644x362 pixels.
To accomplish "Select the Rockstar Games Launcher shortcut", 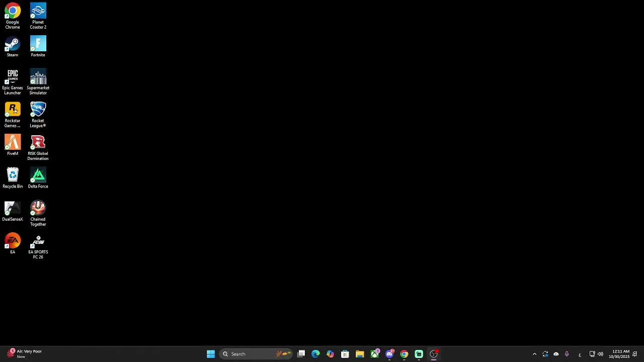I will [13, 115].
